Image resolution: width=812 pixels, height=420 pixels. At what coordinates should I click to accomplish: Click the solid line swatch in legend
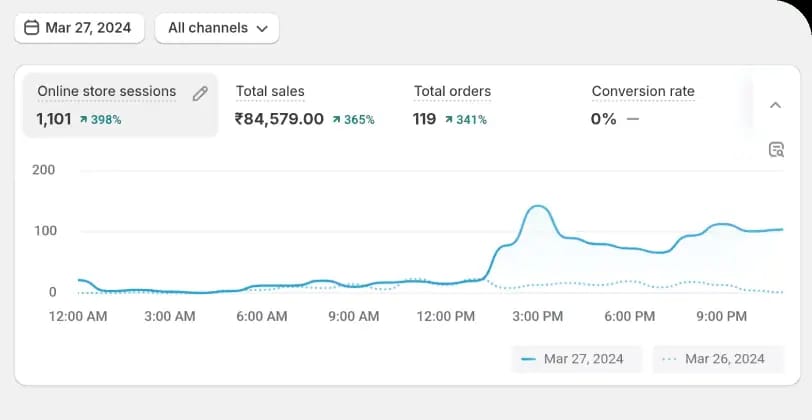click(x=528, y=359)
